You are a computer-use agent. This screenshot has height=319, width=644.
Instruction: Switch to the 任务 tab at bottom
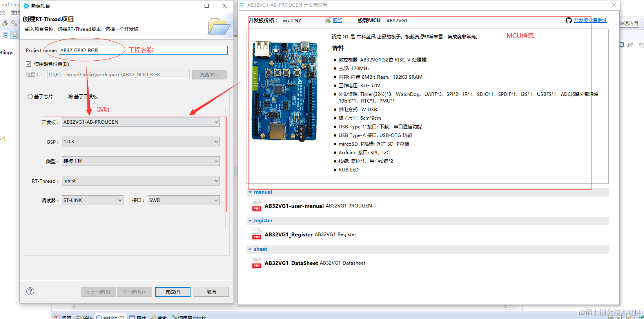click(x=83, y=317)
